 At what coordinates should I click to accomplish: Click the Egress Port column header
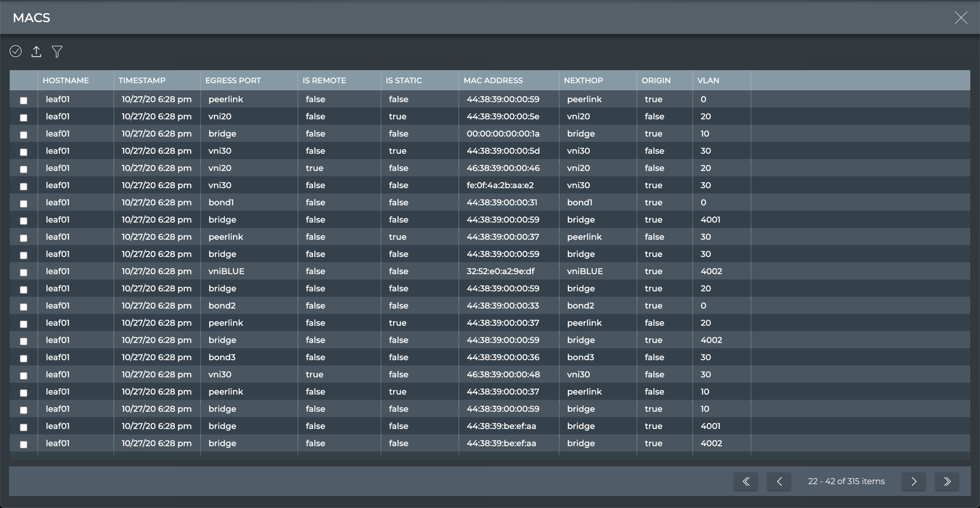(x=233, y=80)
